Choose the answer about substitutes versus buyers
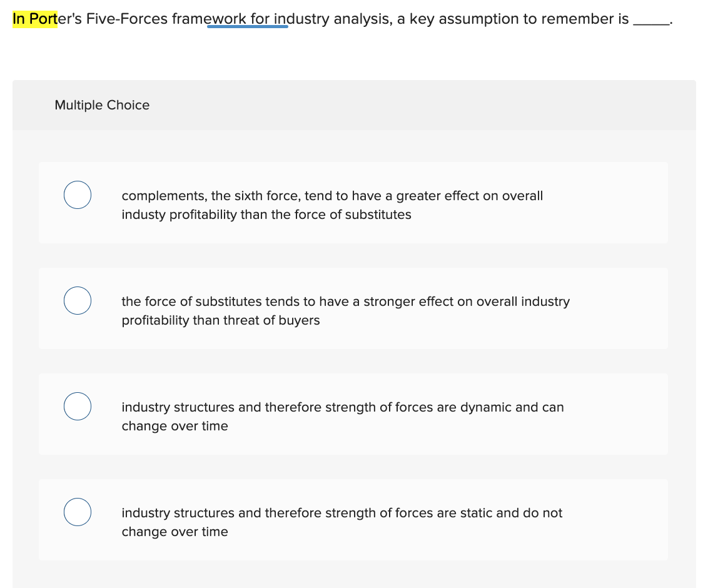Viewport: 708px width, 588px height. 344,310
